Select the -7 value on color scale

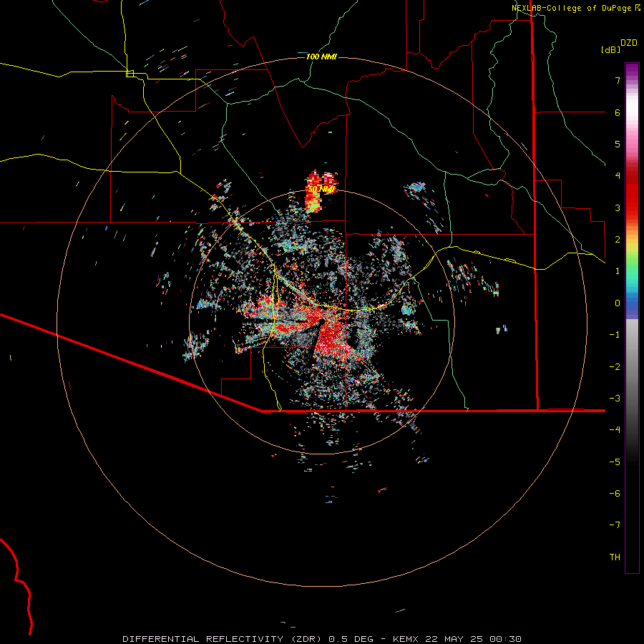pos(615,525)
